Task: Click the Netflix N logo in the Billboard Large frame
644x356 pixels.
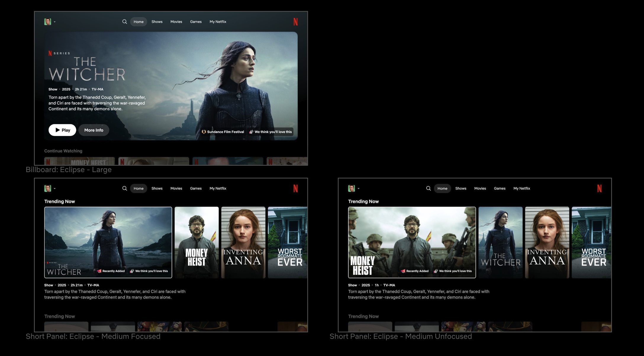Action: tap(295, 22)
